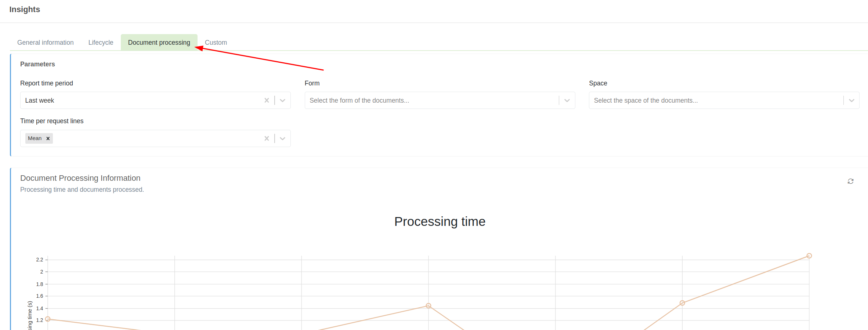Click the space of documents field
The height and width of the screenshot is (330, 868).
tap(714, 100)
